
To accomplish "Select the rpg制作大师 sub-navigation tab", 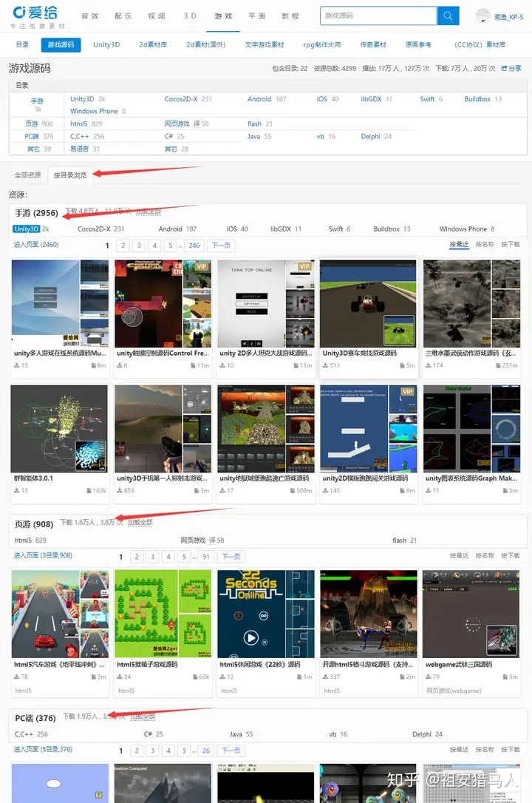I will (321, 44).
